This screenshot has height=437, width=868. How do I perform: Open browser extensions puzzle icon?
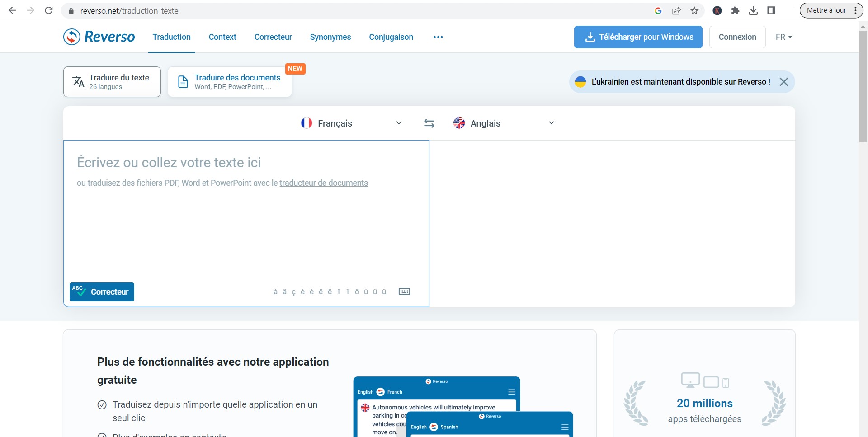pyautogui.click(x=735, y=11)
